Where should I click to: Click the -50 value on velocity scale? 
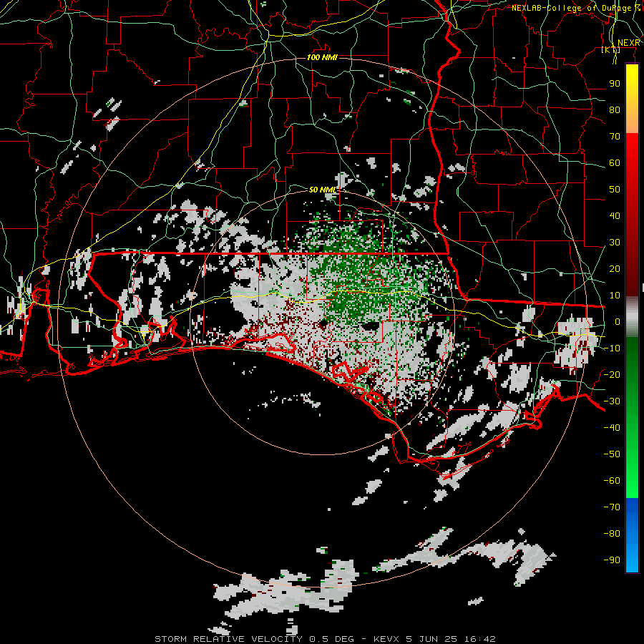point(612,454)
